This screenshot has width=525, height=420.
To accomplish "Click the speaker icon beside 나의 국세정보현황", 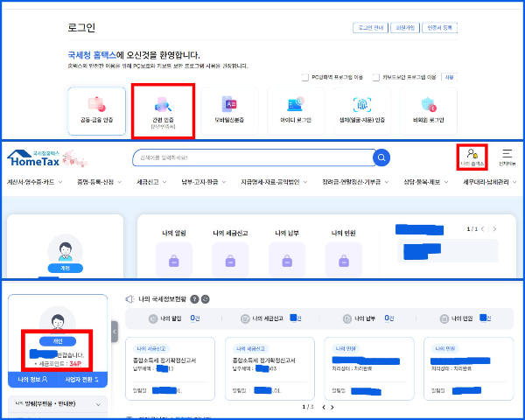I will [x=129, y=299].
